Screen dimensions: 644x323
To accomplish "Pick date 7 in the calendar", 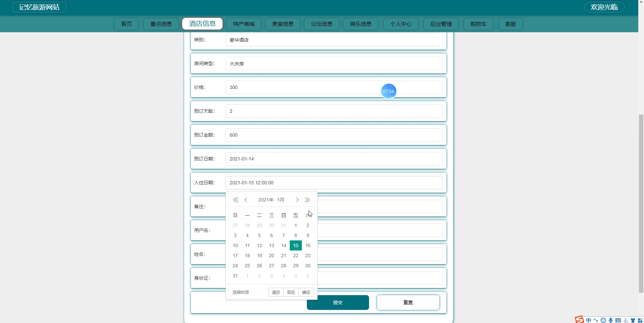I will coord(284,235).
